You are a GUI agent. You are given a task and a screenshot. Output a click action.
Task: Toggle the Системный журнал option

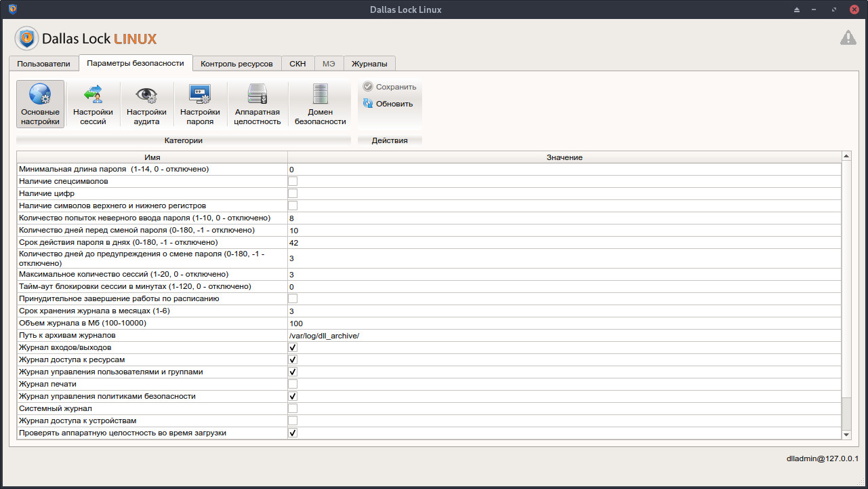pyautogui.click(x=292, y=408)
